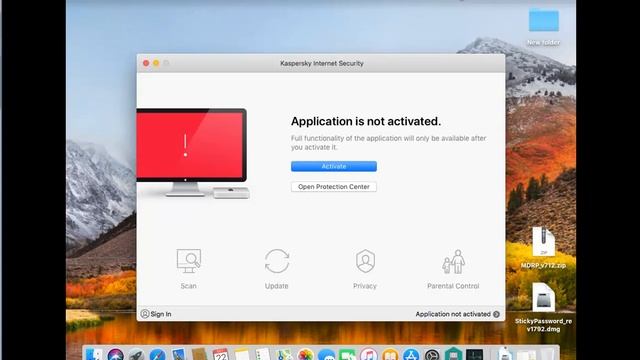Image resolution: width=640 pixels, height=360 pixels.
Task: Open the Update circular arrows icon
Action: pos(277,261)
